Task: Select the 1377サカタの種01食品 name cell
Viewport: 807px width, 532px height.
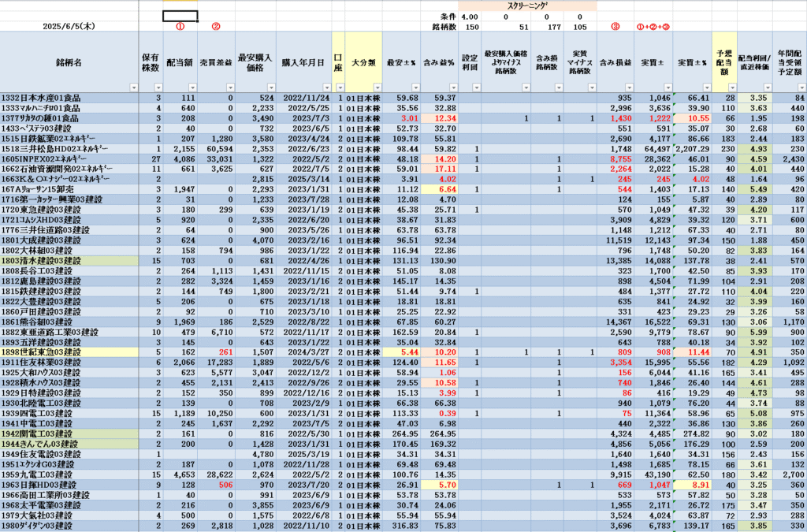Action: [69, 118]
